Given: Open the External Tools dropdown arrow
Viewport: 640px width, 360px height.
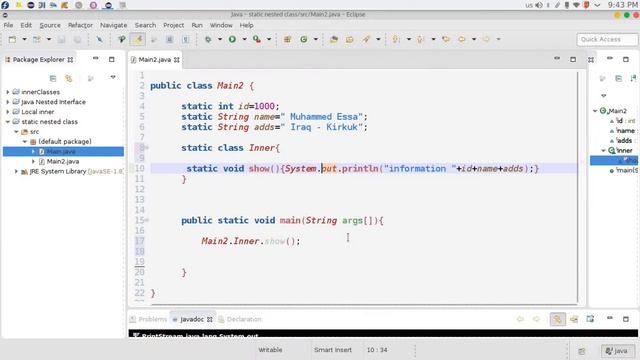Looking at the screenshot, I should coord(269,39).
